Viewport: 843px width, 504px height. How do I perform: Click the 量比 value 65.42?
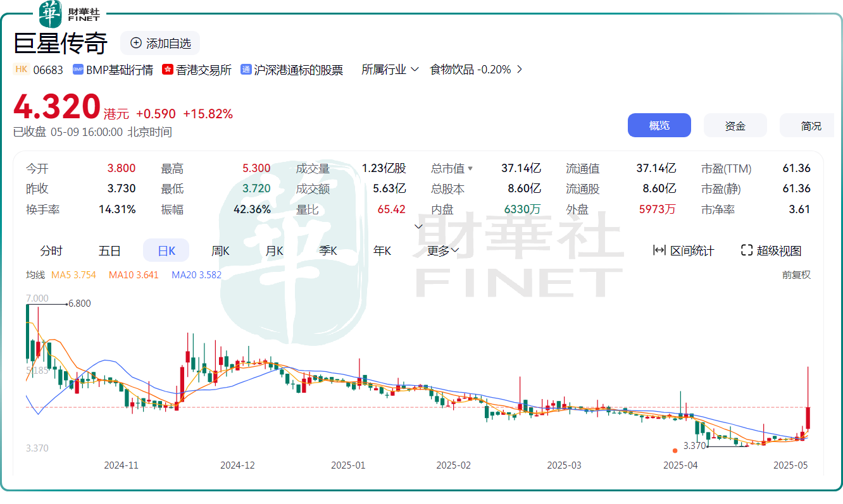[x=392, y=209]
